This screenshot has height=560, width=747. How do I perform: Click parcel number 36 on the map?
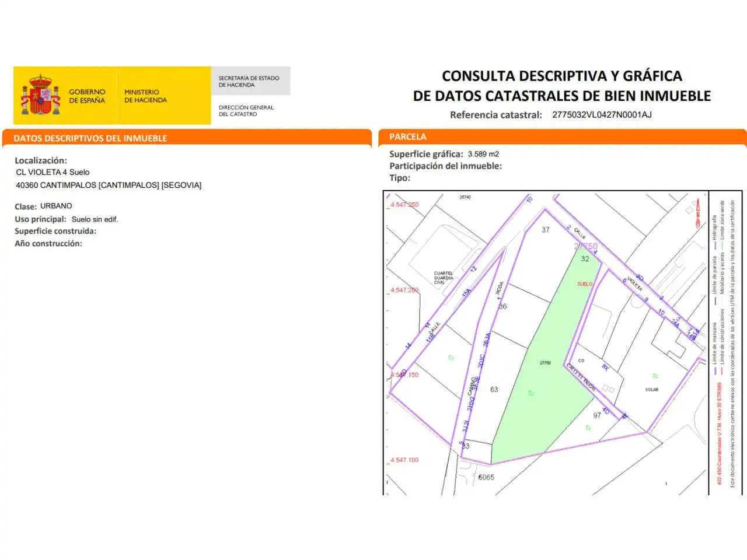point(502,306)
